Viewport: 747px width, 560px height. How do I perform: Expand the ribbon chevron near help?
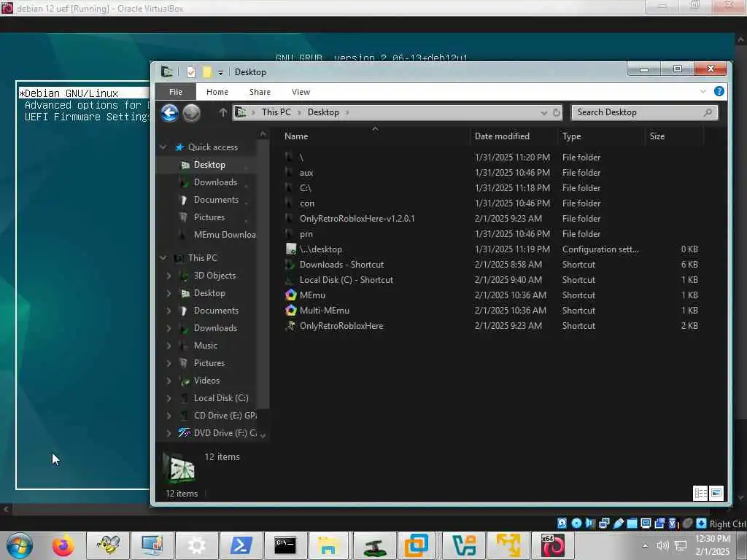[x=703, y=91]
